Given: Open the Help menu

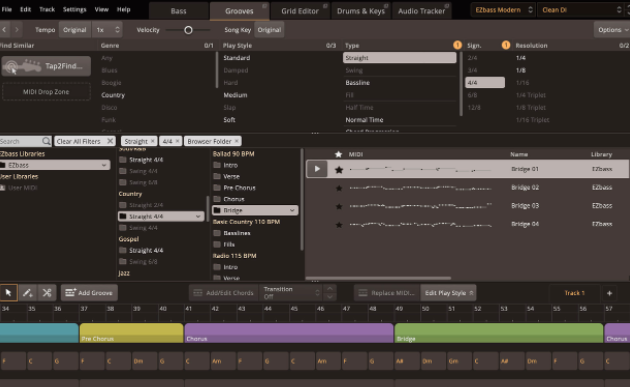Looking at the screenshot, I should click(124, 9).
